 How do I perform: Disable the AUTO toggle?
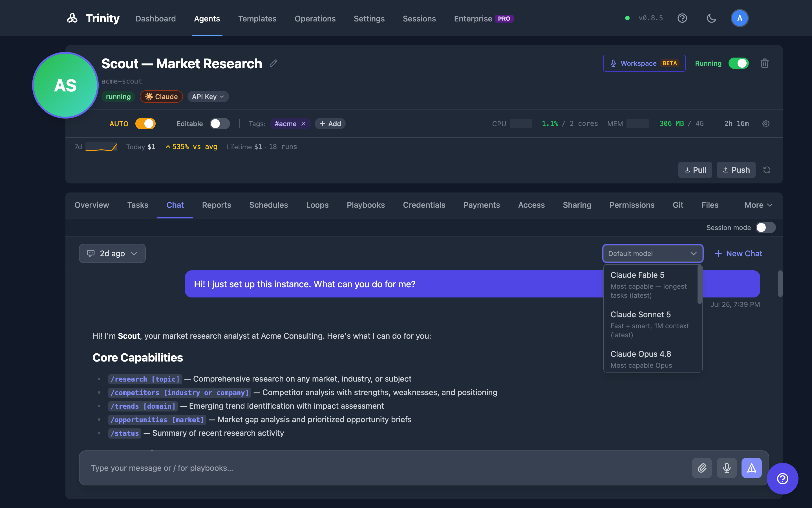tap(145, 124)
